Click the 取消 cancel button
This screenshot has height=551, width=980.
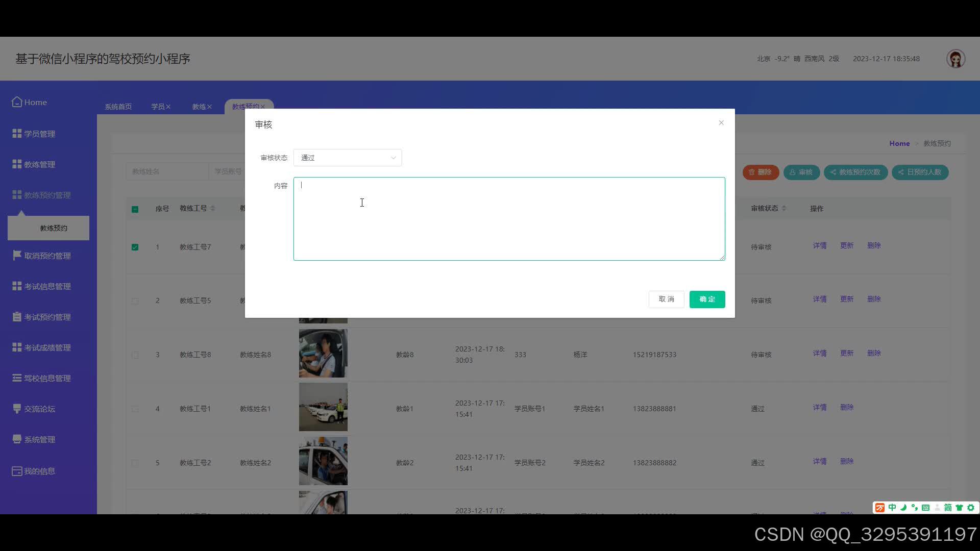666,299
